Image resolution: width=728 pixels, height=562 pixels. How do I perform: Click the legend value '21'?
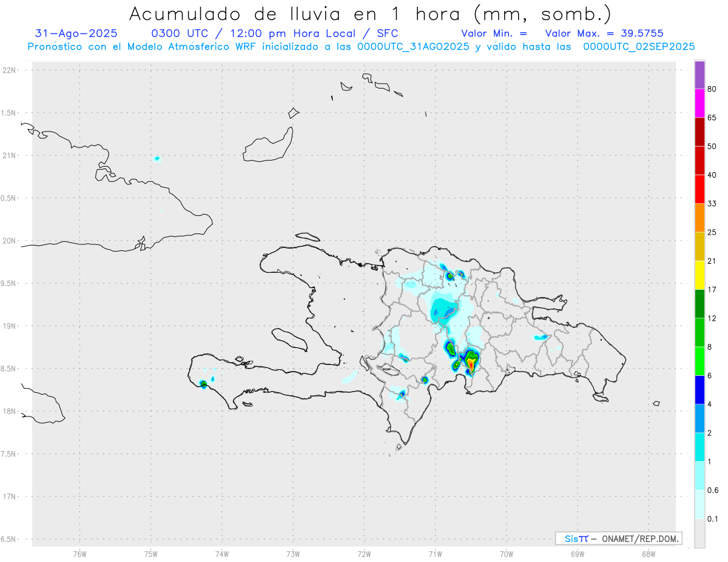(712, 261)
